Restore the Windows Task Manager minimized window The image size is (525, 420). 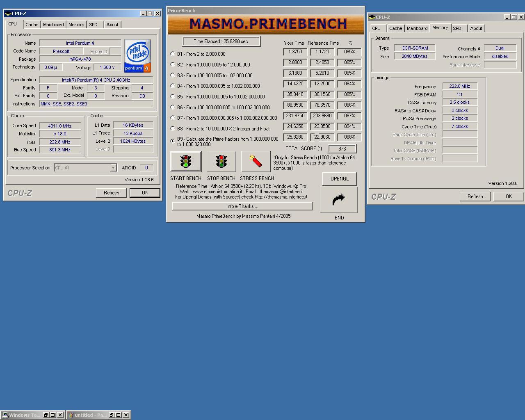(46, 415)
